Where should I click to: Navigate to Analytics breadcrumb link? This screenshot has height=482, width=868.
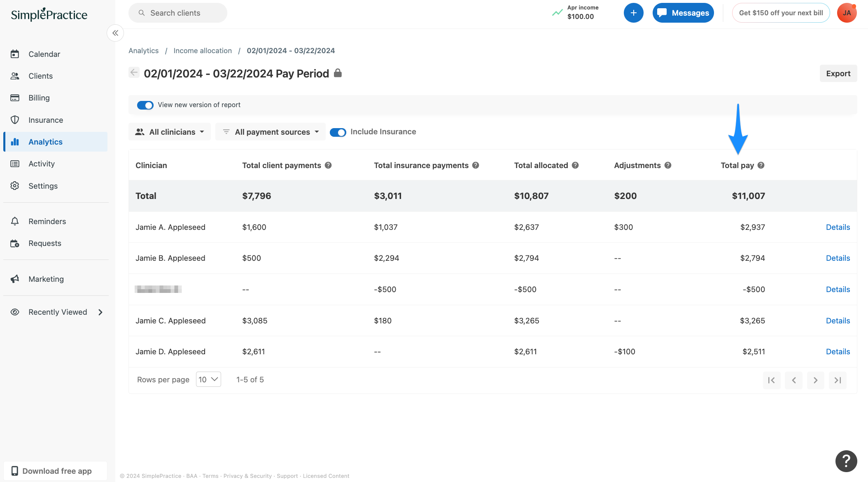point(143,50)
